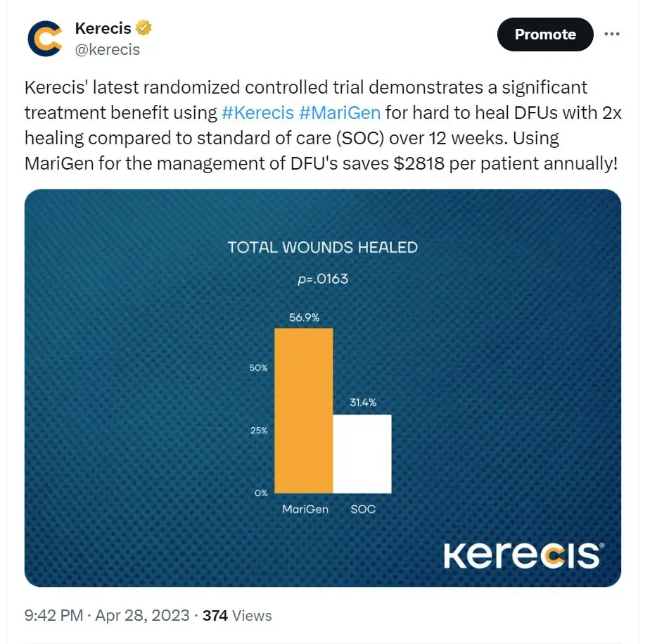657x644 pixels.
Task: Open the Kerecis profile avatar
Action: tap(45, 39)
